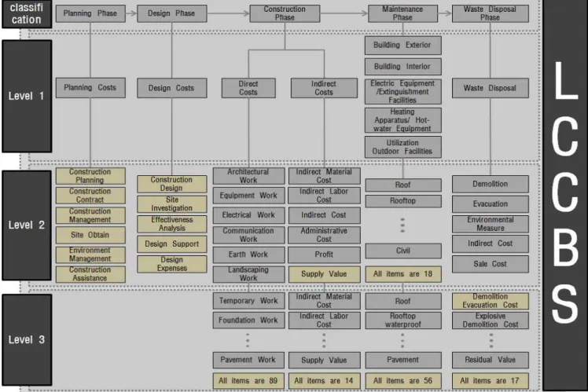The width and height of the screenshot is (588, 392).
Task: Select the Building Exterior box
Action: click(402, 46)
